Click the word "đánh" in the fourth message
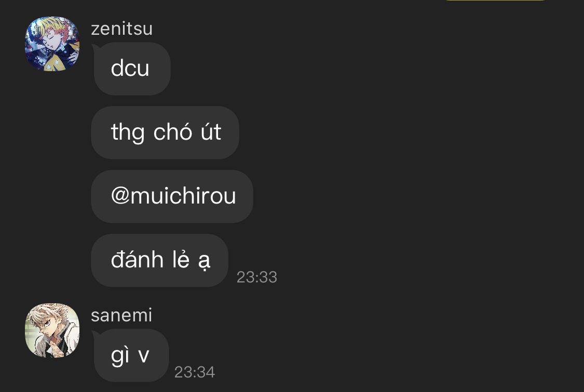The image size is (584, 392). 137,259
